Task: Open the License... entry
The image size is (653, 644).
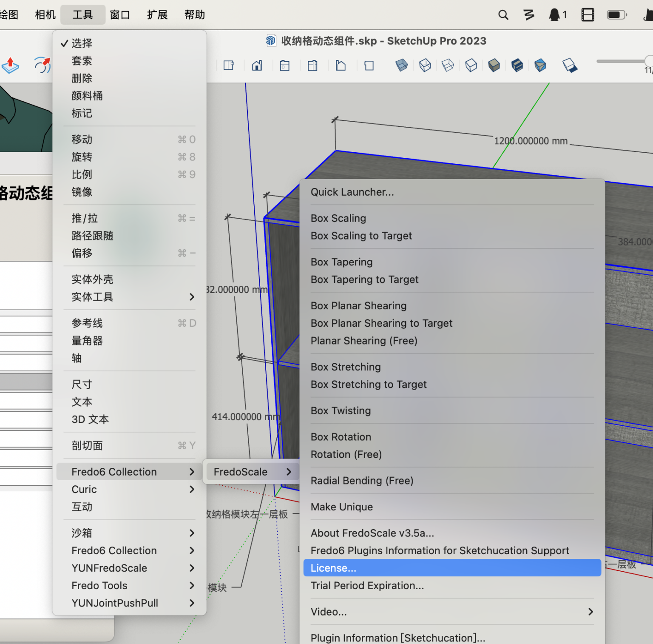Action: pyautogui.click(x=333, y=568)
